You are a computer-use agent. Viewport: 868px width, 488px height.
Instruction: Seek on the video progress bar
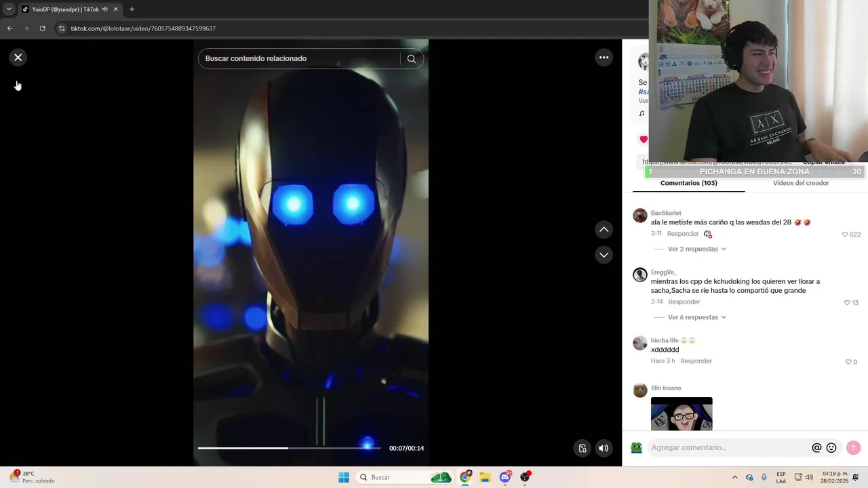click(x=289, y=448)
